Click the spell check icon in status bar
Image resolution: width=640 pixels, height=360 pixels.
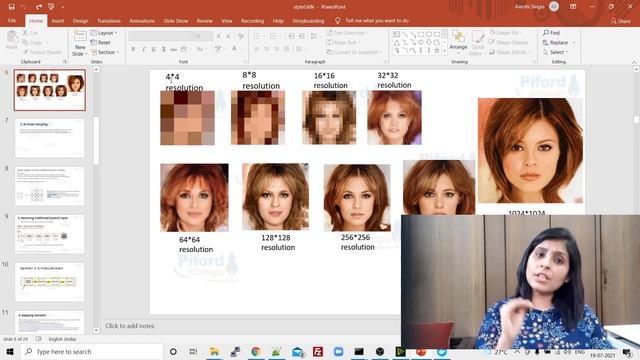(38, 339)
